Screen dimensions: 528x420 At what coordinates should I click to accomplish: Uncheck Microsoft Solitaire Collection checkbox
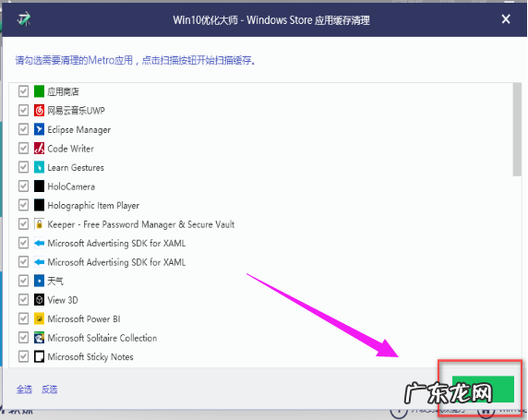tap(23, 338)
